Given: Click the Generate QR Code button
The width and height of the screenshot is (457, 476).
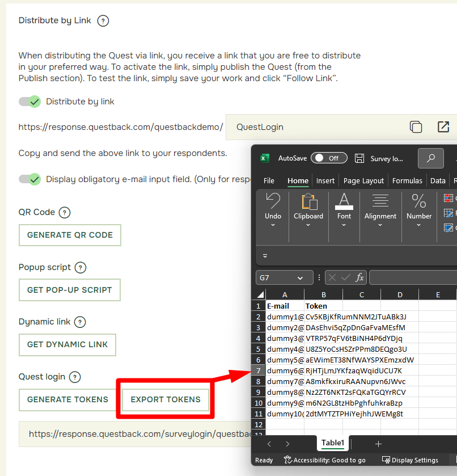Looking at the screenshot, I should pyautogui.click(x=70, y=235).
